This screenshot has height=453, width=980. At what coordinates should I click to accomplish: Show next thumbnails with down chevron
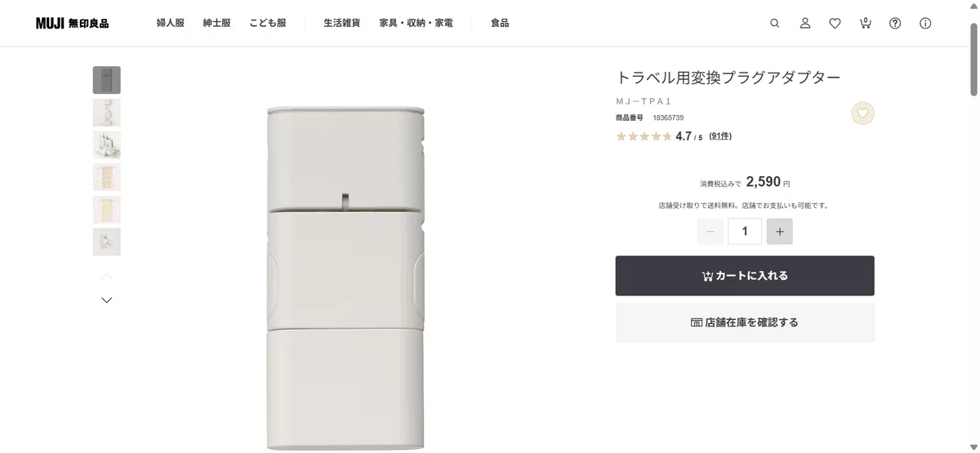(x=107, y=300)
